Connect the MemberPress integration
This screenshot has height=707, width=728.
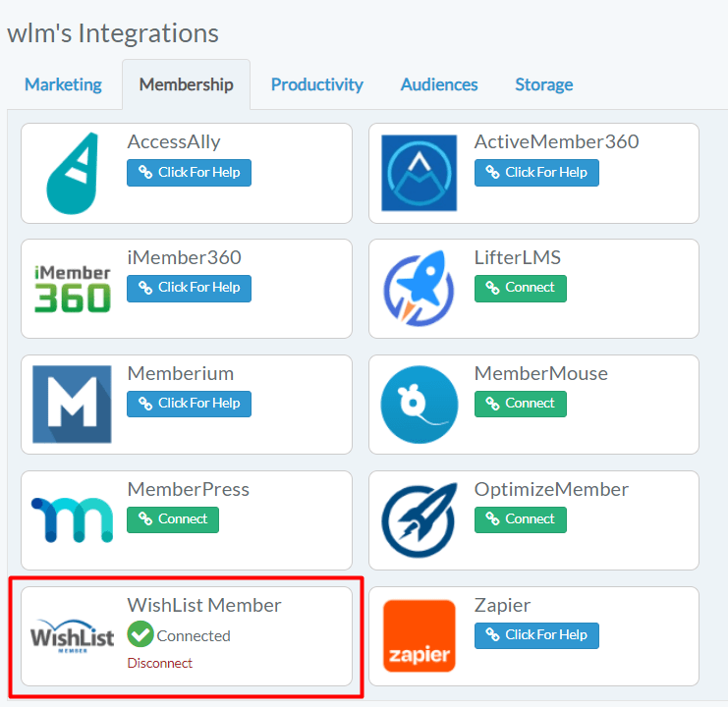click(x=173, y=519)
